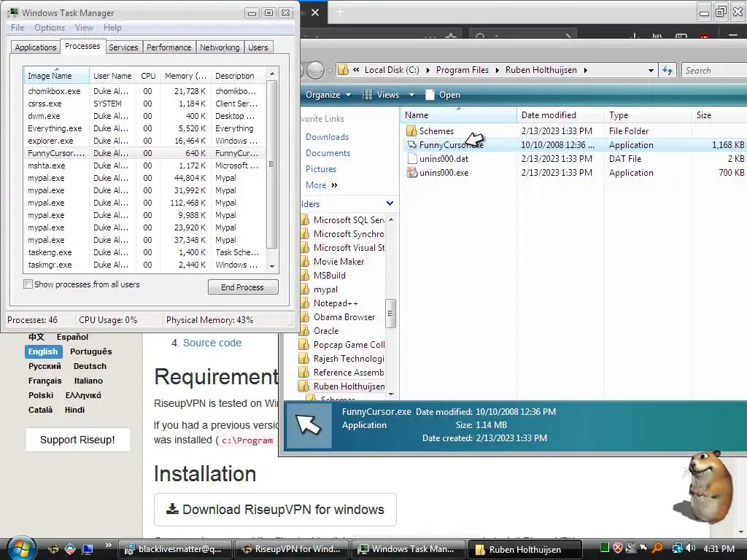Click the Refresh button beside address bar
Image resolution: width=747 pixels, height=560 pixels.
tap(667, 71)
